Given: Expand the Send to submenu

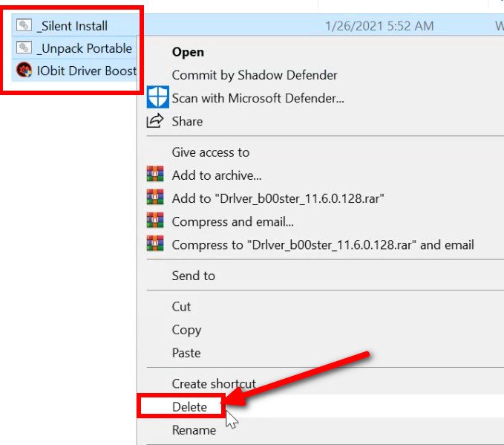Looking at the screenshot, I should [194, 276].
